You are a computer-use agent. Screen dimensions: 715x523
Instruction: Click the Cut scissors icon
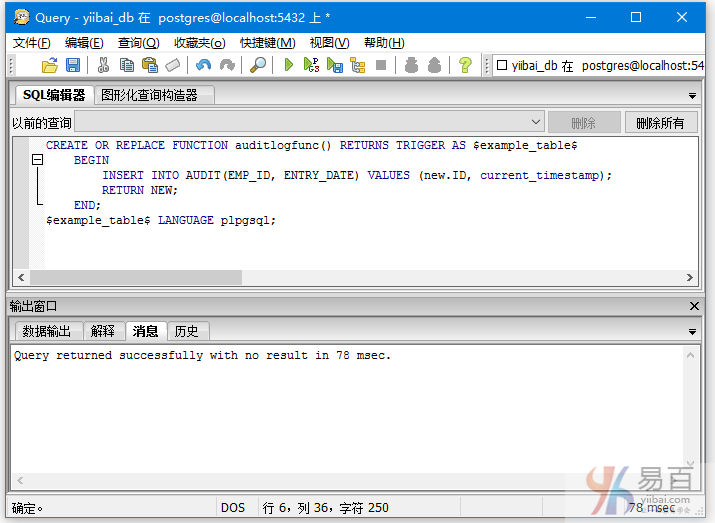(x=103, y=65)
